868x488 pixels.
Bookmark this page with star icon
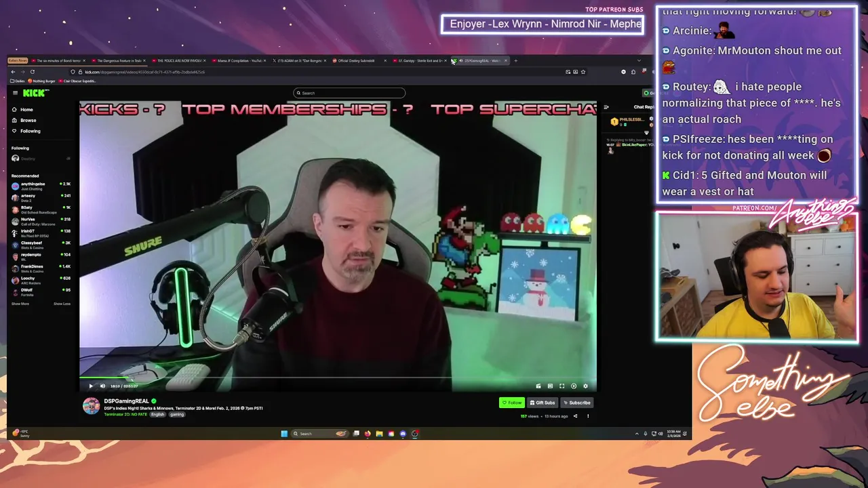(x=583, y=72)
